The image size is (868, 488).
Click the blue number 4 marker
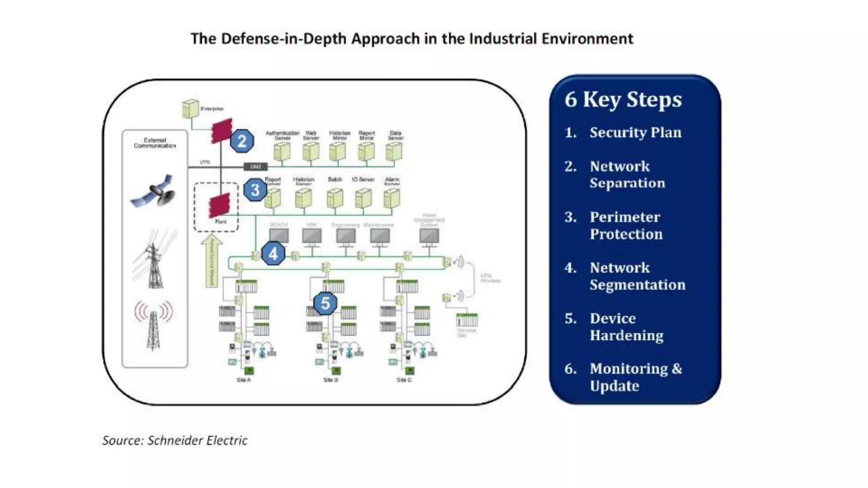273,254
